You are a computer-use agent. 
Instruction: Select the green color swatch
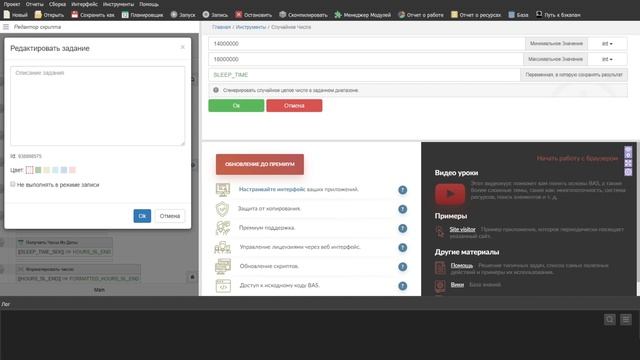38,170
